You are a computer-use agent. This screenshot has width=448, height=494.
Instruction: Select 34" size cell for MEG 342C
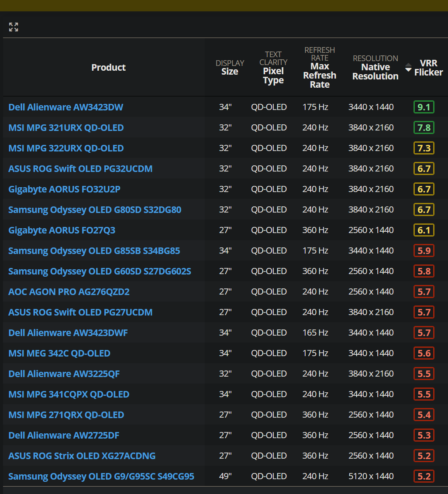(x=225, y=353)
